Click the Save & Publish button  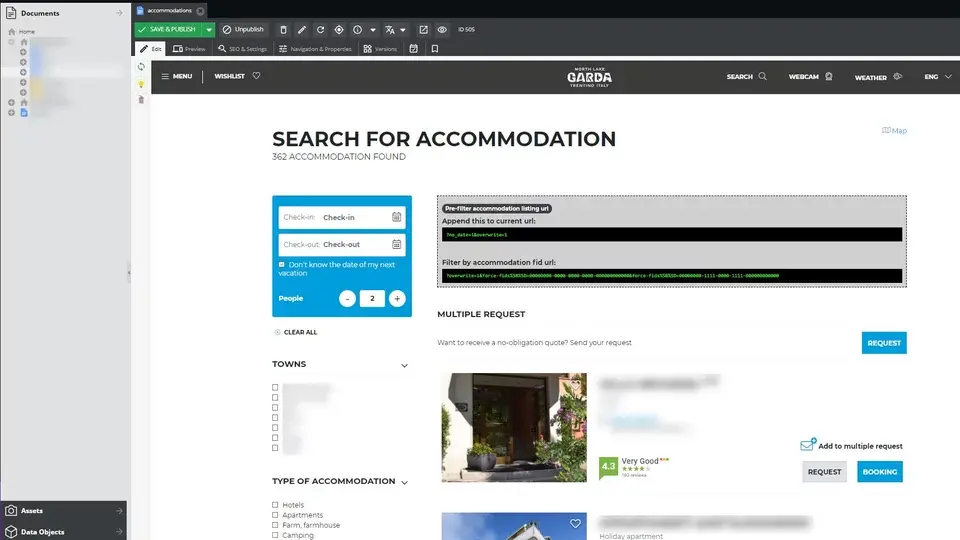169,29
